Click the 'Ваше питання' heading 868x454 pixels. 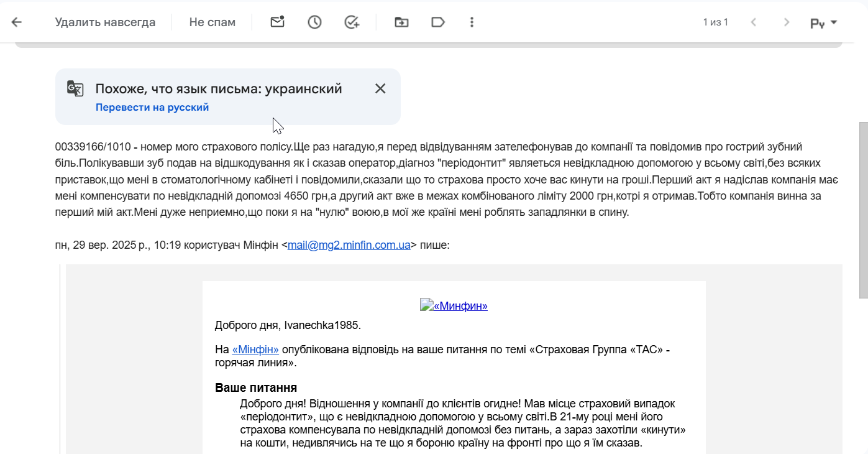256,388
